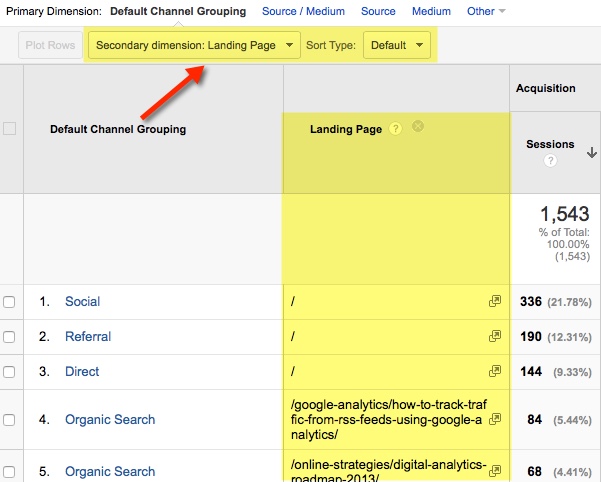Viewport: 601px width, 482px height.
Task: Remove the Landing Page secondary dimension
Action: coord(418,126)
